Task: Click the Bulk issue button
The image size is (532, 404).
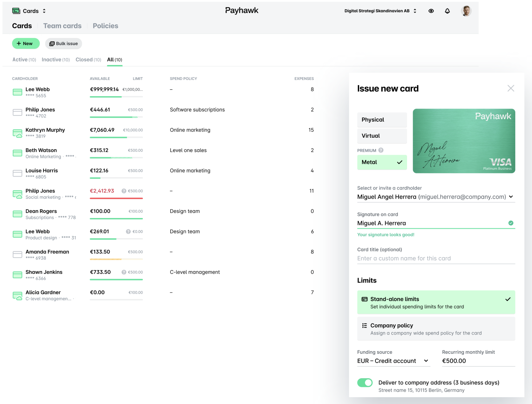Action: (x=63, y=43)
